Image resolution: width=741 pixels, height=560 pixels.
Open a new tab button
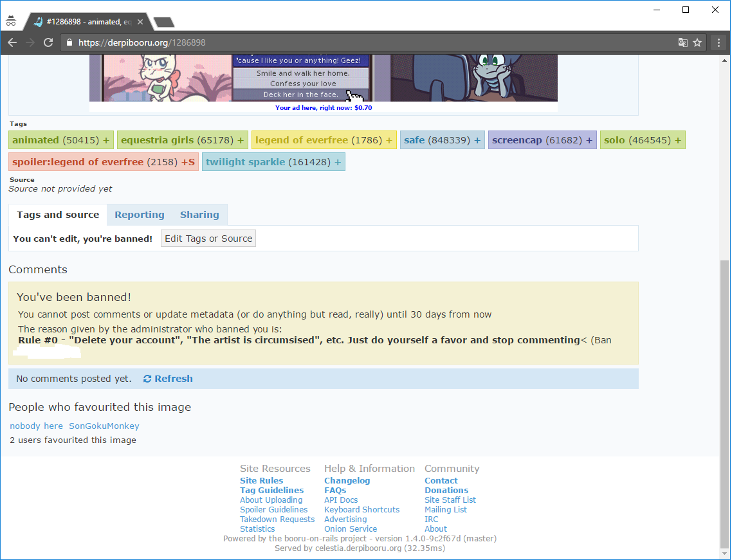click(x=164, y=23)
